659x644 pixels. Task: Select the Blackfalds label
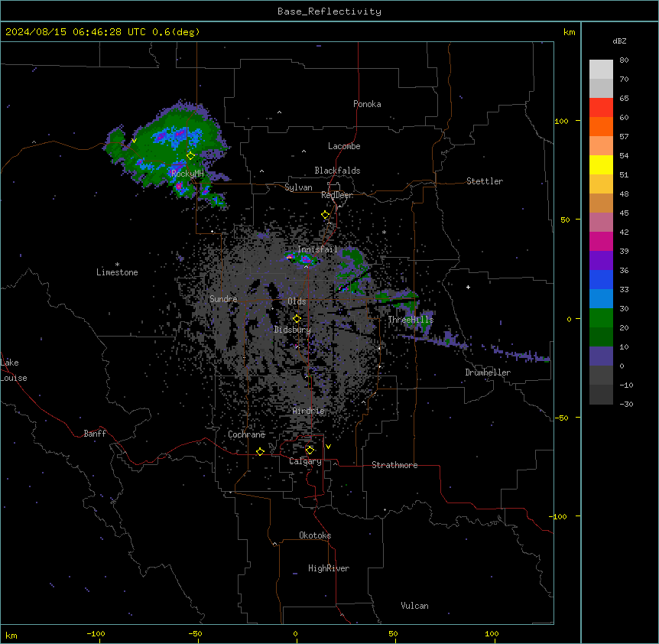click(x=337, y=171)
